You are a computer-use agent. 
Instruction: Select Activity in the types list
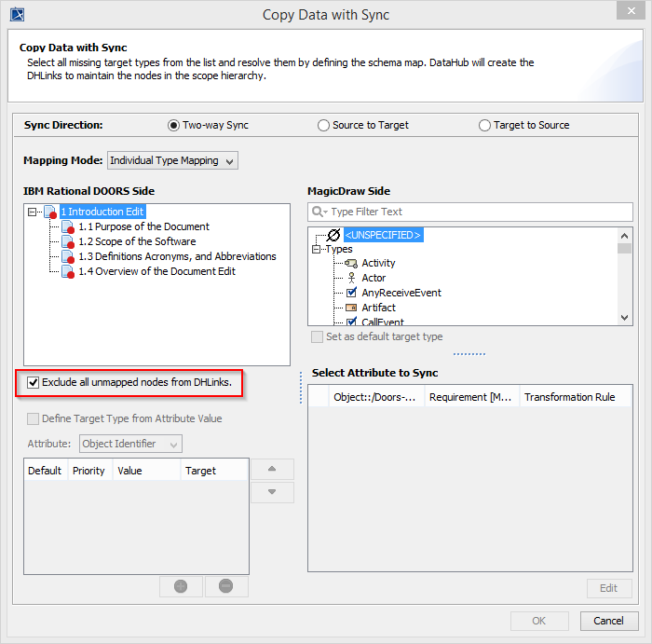(378, 263)
